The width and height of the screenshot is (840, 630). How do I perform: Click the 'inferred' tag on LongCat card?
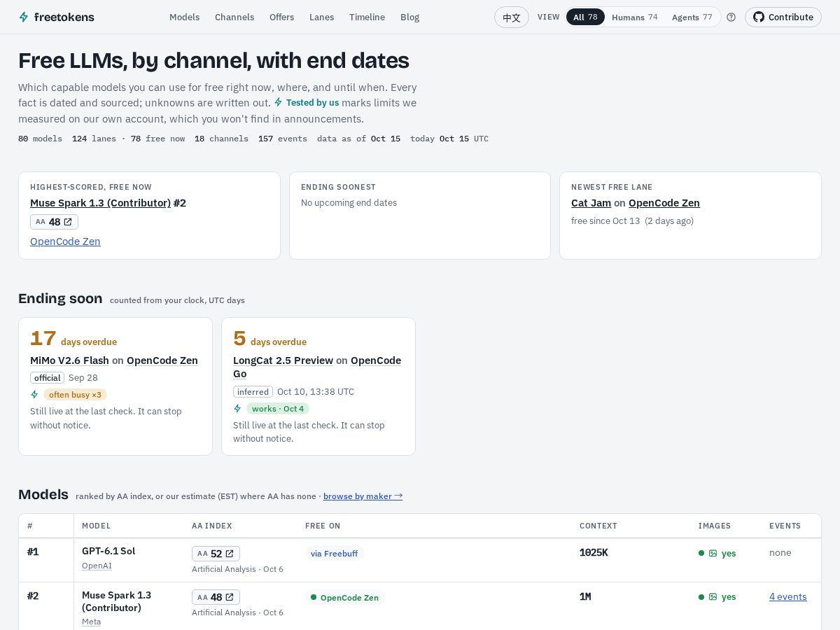point(253,392)
